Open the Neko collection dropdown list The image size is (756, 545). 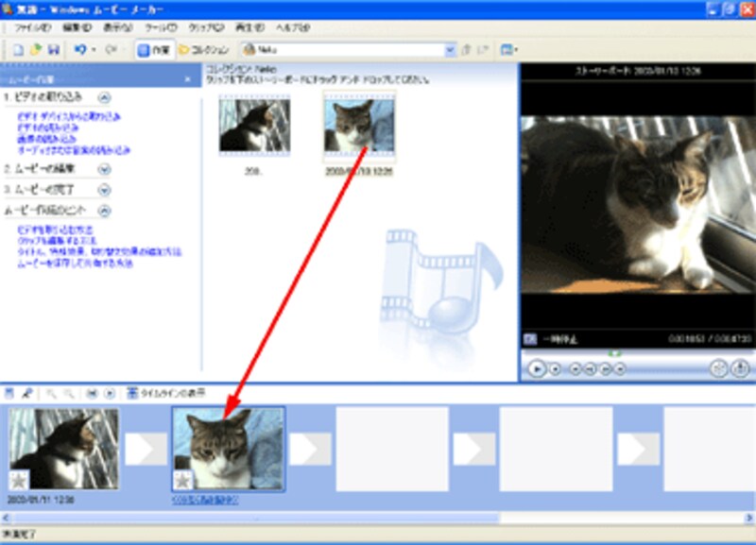tap(450, 50)
